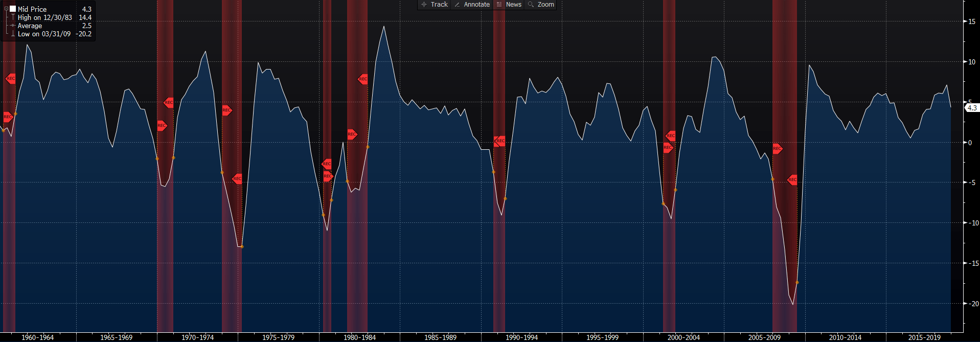980x342 pixels.
Task: Select the Zoom magnifier icon
Action: click(531, 5)
